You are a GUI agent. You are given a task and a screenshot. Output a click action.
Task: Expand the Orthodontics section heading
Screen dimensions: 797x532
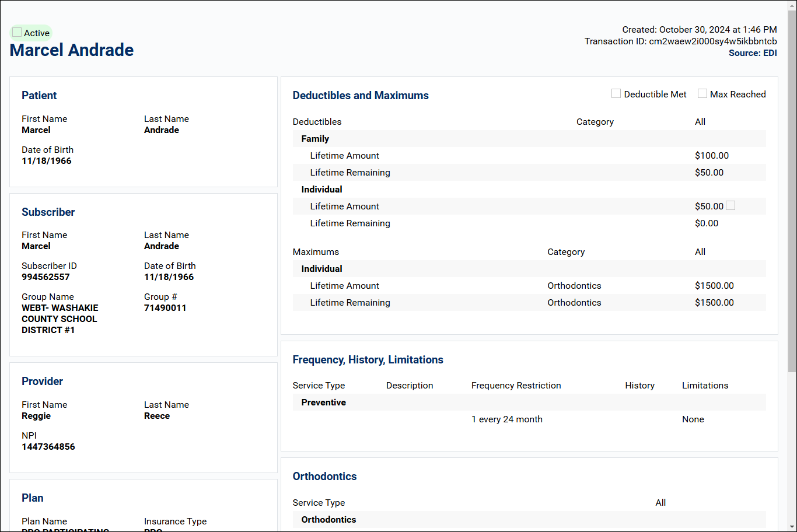(324, 477)
